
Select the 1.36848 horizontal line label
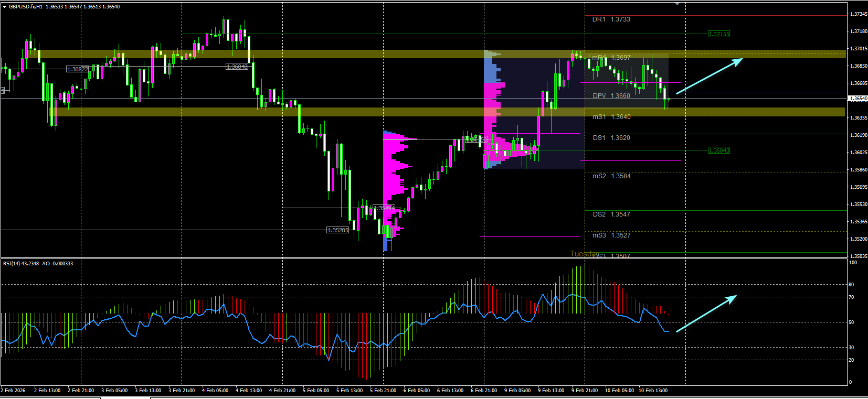tap(237, 67)
